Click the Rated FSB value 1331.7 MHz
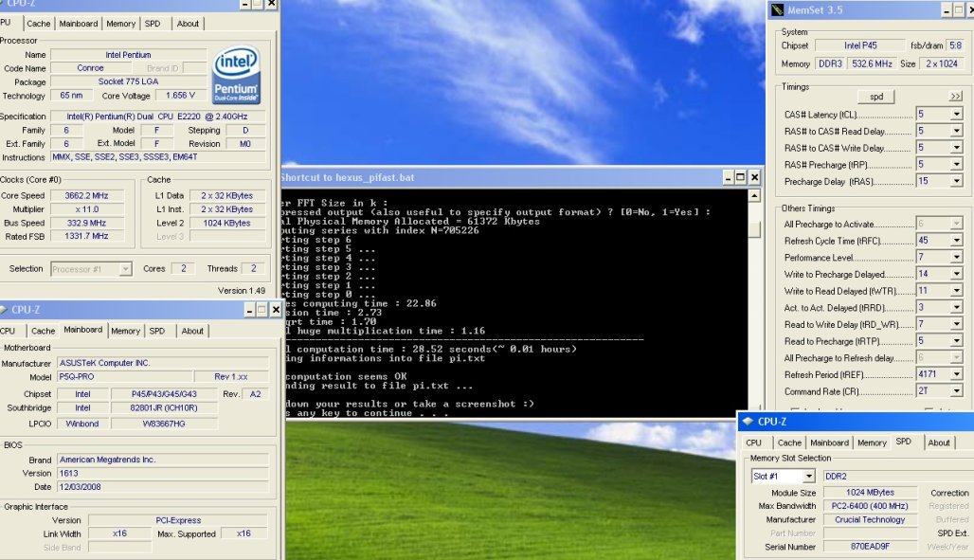The width and height of the screenshot is (974, 560). (x=86, y=236)
